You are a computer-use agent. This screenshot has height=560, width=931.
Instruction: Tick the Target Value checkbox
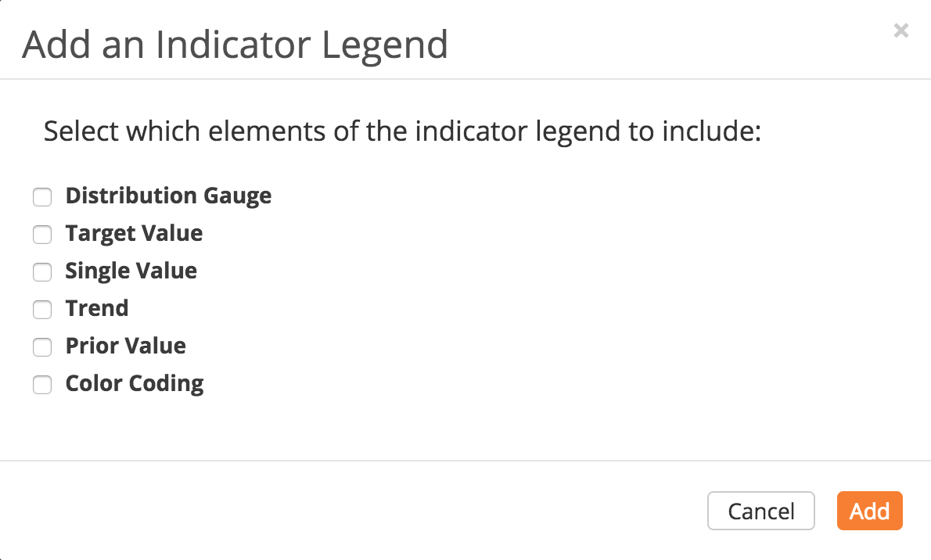click(42, 234)
